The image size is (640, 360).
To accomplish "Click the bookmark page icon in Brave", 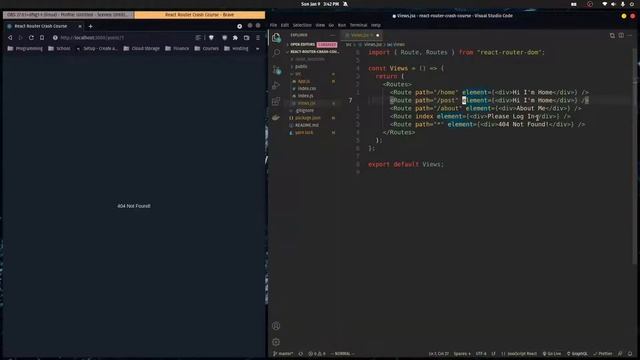I will pos(42,38).
